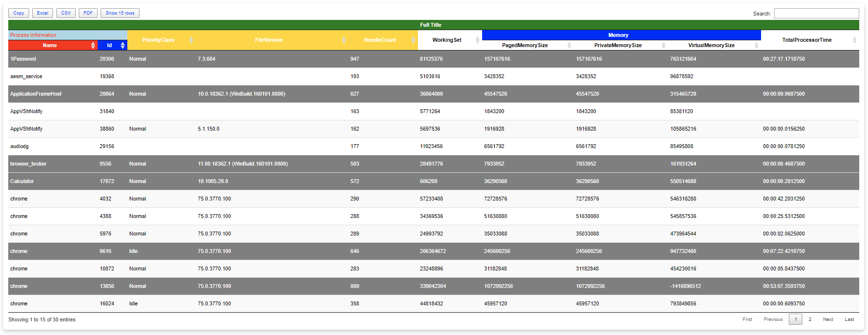Export the table to Excel

(42, 13)
